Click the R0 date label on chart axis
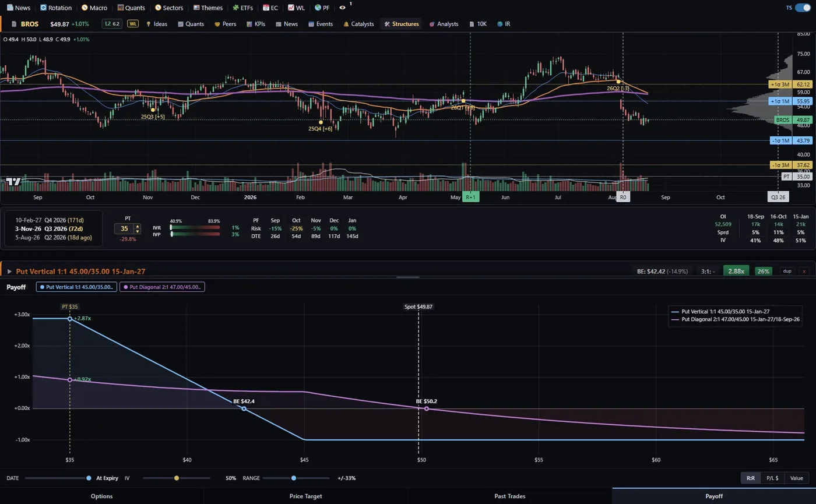This screenshot has width=816, height=504. pyautogui.click(x=623, y=197)
